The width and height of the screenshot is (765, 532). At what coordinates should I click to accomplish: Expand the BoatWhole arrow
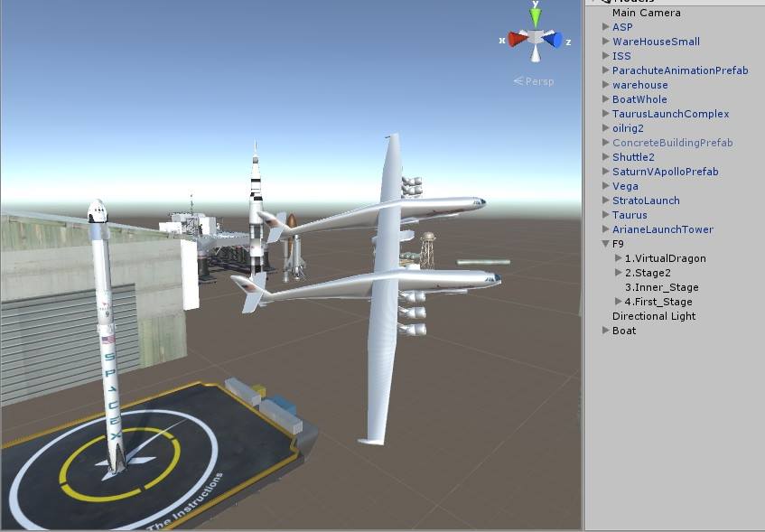click(x=605, y=98)
